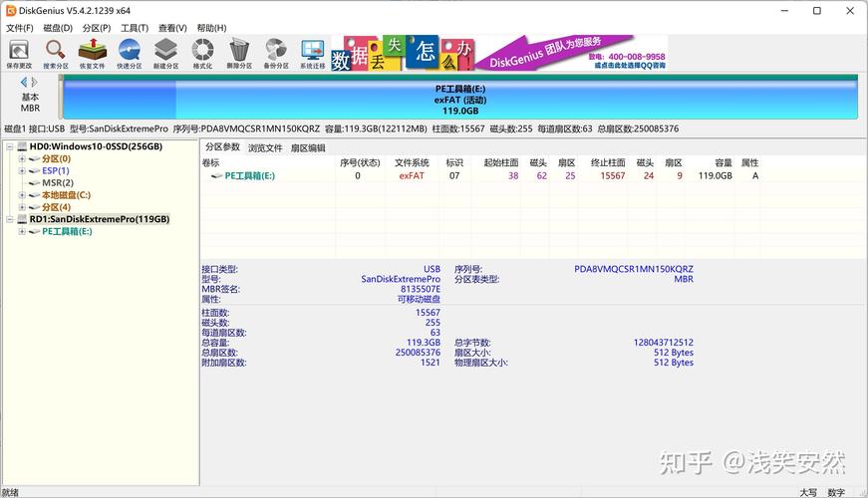Select HD0:Windows10-0SSD(256GB) in the tree
The image size is (868, 498).
96,146
